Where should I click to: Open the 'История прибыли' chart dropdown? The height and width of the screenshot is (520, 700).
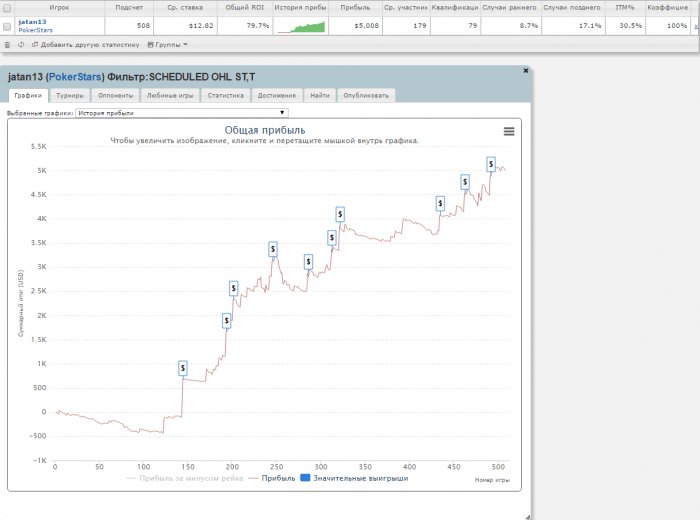(x=182, y=113)
